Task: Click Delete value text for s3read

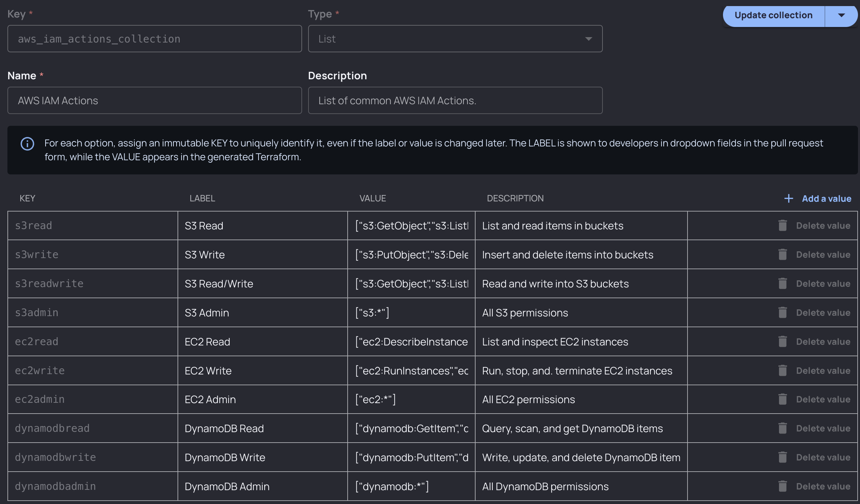Action: 823,225
